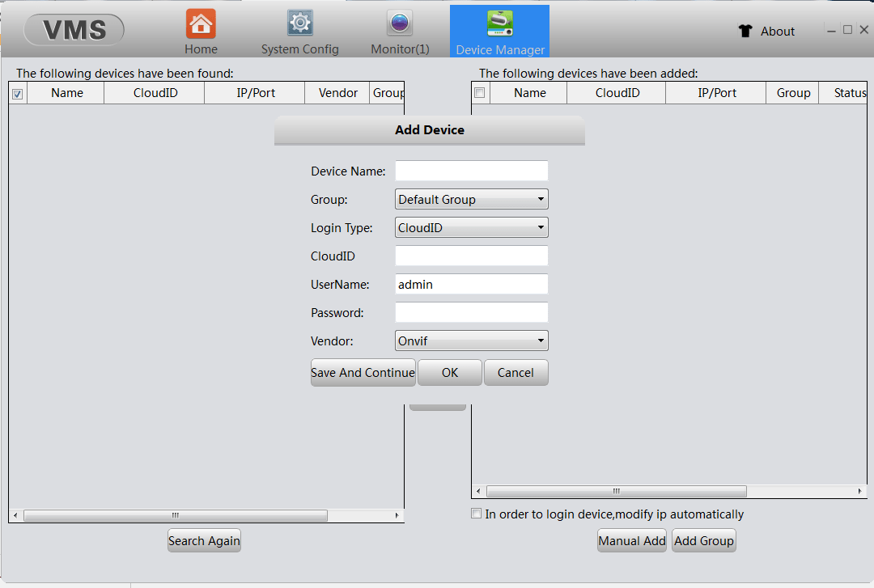Sort found devices by Name column
Screen dimensions: 874x588
point(66,93)
